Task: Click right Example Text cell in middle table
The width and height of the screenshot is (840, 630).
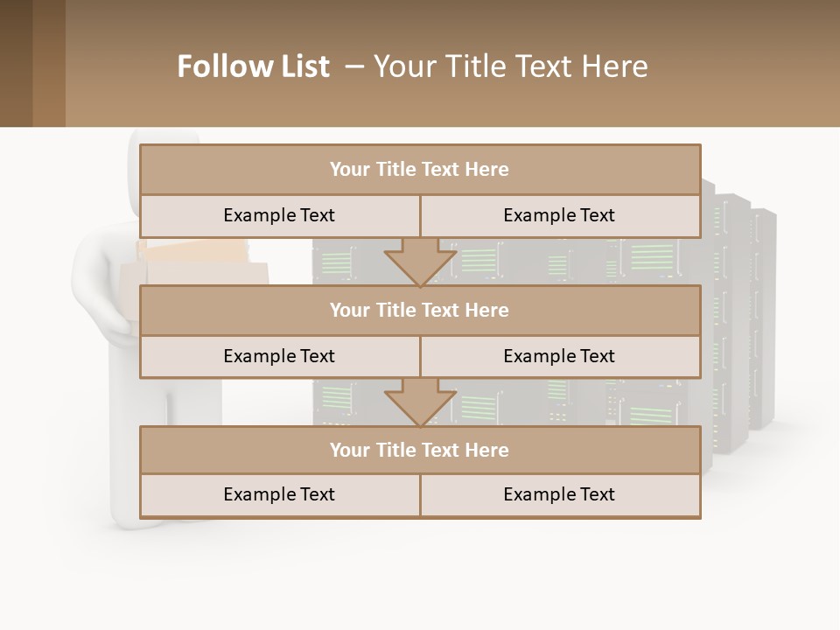Action: [559, 356]
